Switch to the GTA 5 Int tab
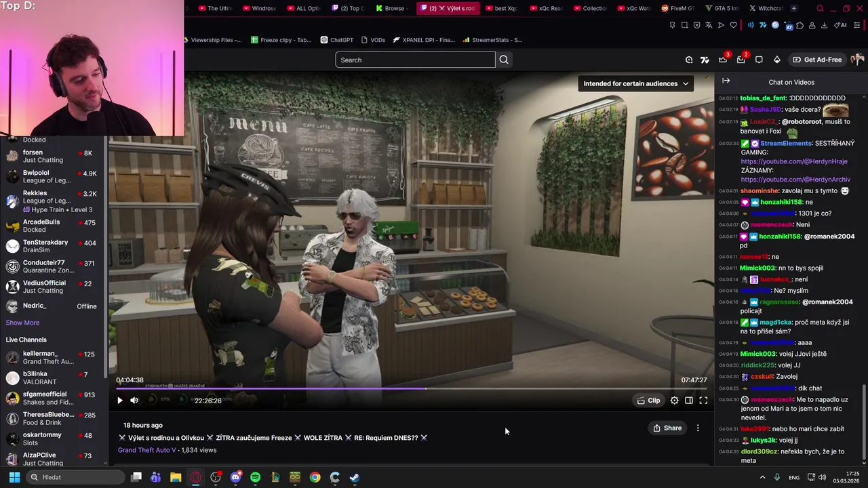This screenshot has height=488, width=868. [722, 8]
